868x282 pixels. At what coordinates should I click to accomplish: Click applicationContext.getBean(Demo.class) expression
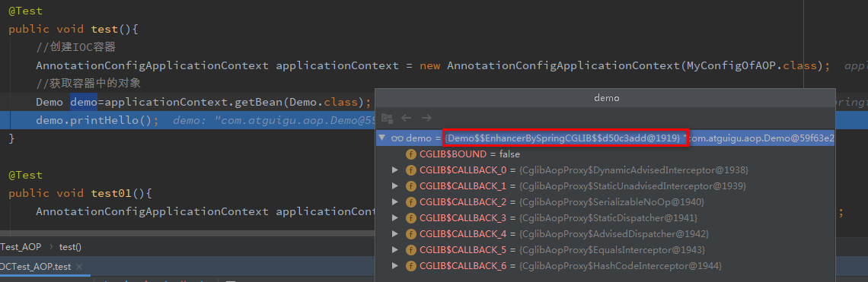click(x=235, y=102)
